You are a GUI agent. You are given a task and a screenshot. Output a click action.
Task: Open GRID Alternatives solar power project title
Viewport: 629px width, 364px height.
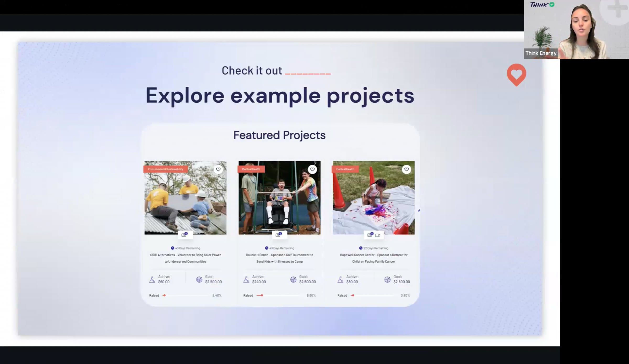pyautogui.click(x=185, y=258)
